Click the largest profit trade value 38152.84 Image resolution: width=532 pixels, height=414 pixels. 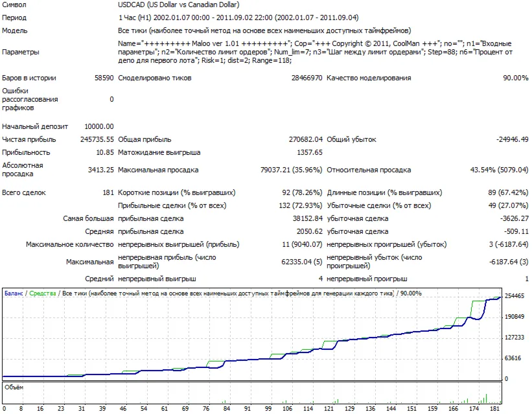[x=307, y=218]
